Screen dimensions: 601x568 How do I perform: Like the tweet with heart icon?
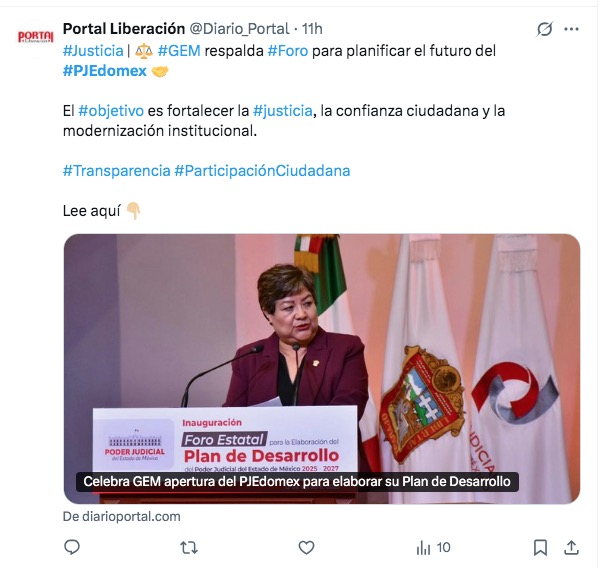click(x=306, y=548)
